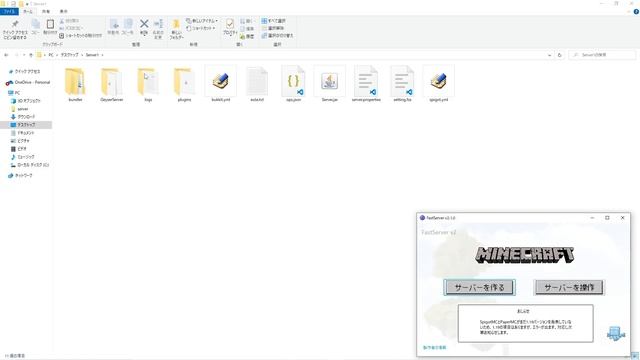
Task: Select server folder in navigation pane
Action: click(20, 109)
